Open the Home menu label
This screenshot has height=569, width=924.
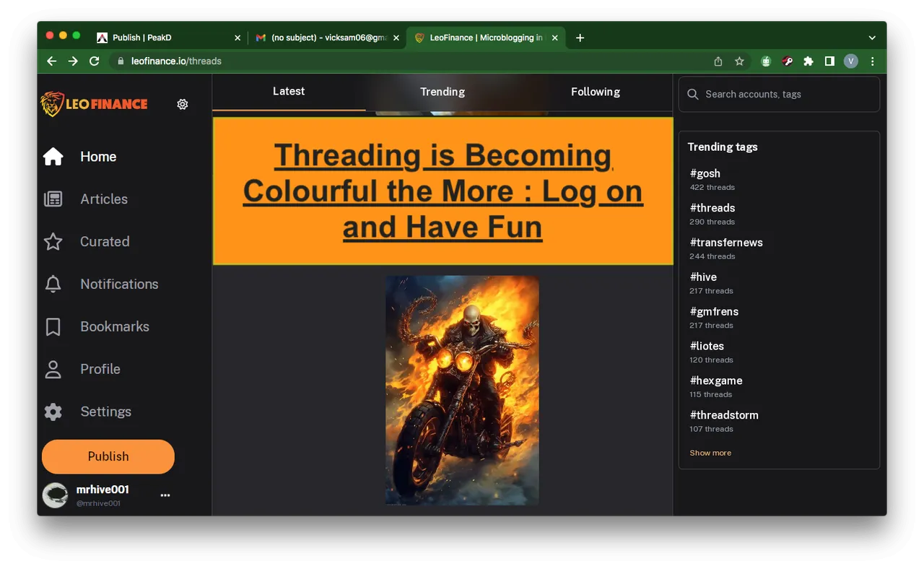[x=98, y=157]
